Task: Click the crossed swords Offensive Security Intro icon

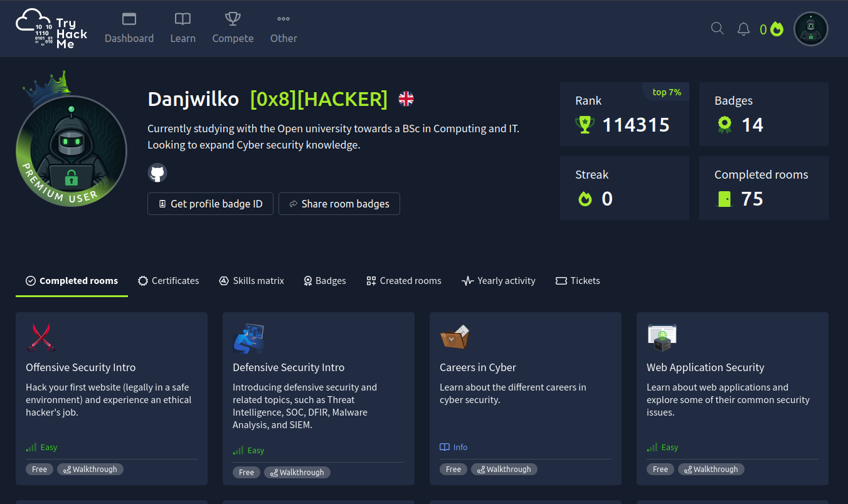Action: [x=41, y=337]
